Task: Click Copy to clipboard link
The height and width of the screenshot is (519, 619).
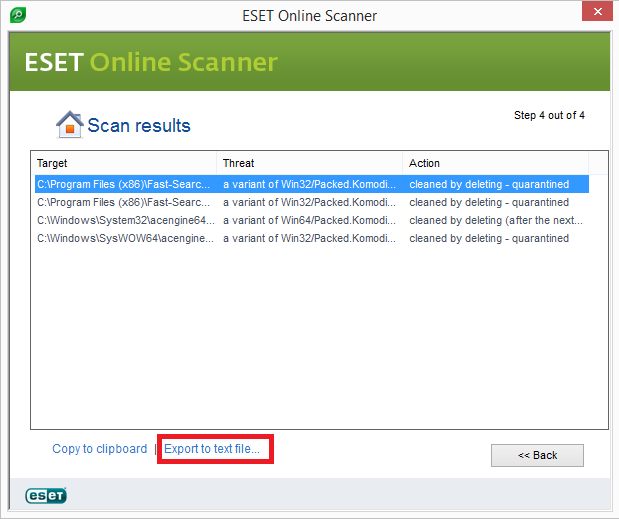Action: pos(99,449)
